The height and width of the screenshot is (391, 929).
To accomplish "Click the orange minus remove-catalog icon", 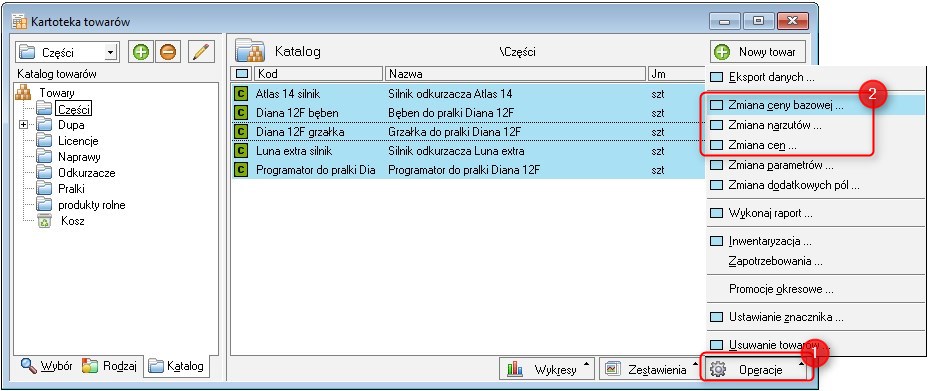I will 168,52.
